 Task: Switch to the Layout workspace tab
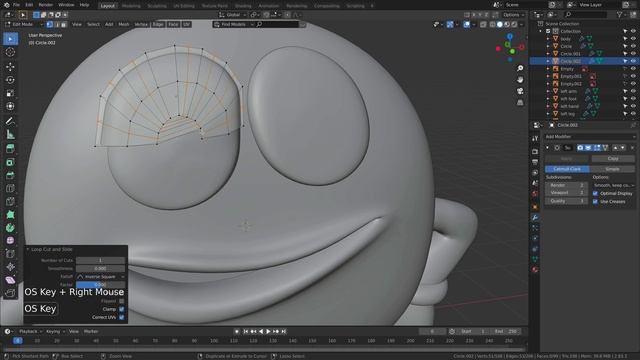[x=108, y=6]
